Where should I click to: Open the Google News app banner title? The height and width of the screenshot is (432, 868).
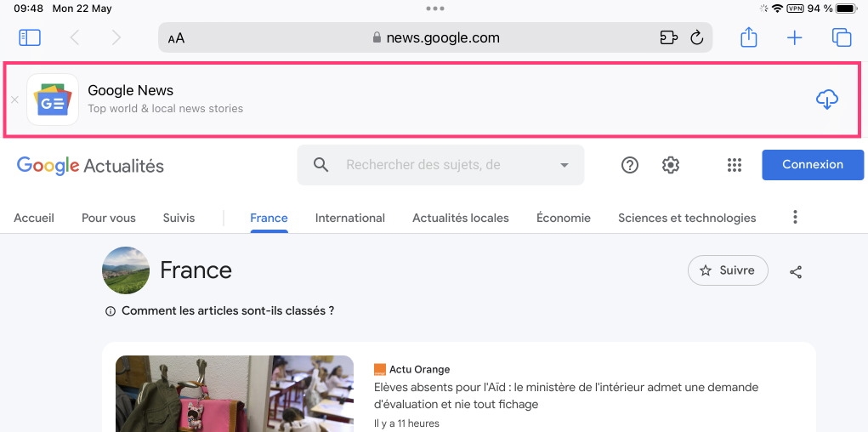(x=131, y=90)
